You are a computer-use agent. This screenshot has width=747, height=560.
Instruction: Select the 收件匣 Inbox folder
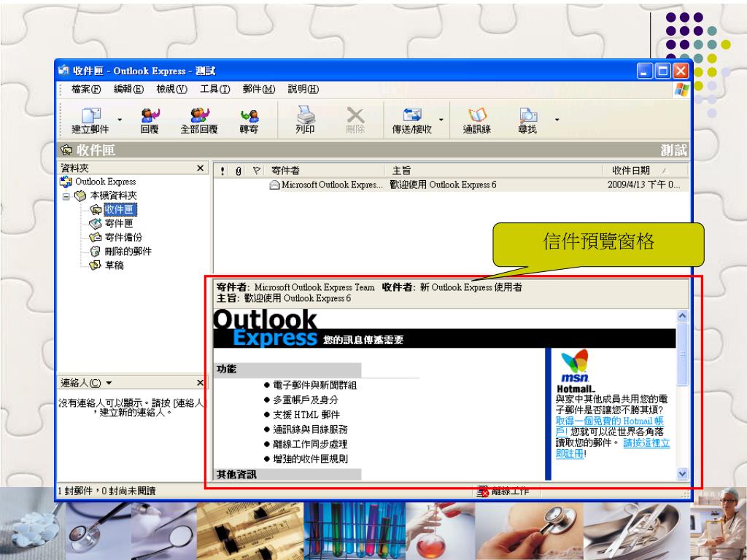tap(120, 209)
